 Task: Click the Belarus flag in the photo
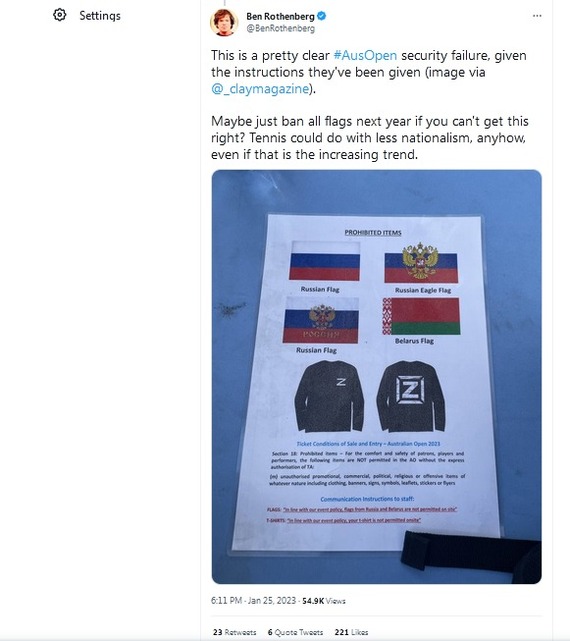421,316
